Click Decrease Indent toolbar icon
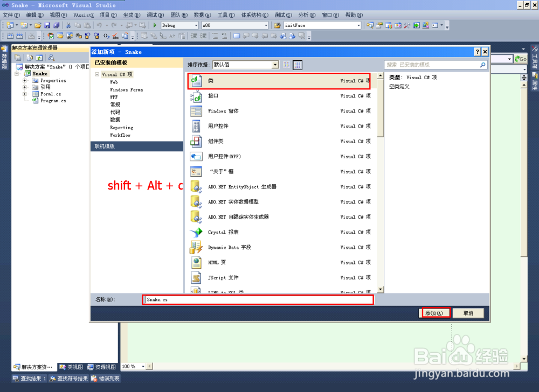 click(194, 36)
